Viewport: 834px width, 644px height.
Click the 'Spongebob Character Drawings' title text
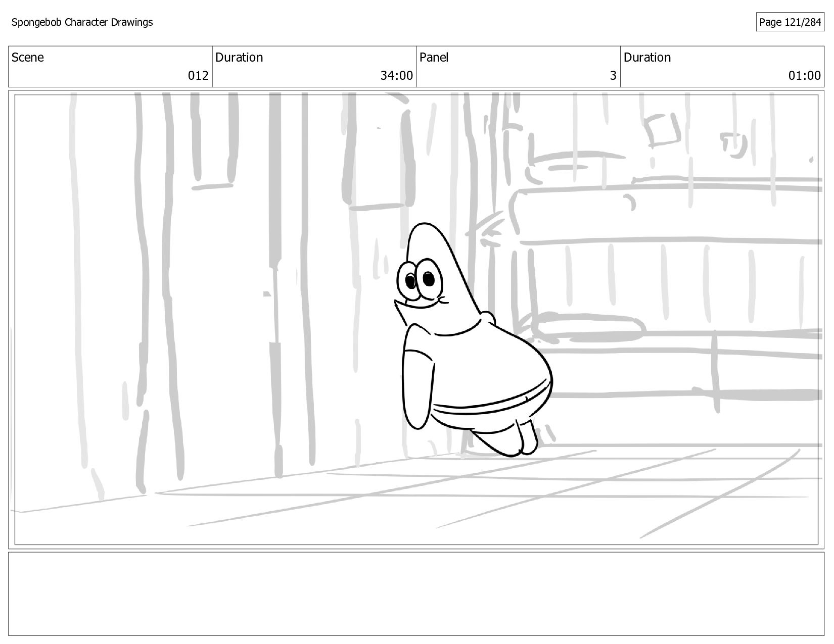pos(82,22)
